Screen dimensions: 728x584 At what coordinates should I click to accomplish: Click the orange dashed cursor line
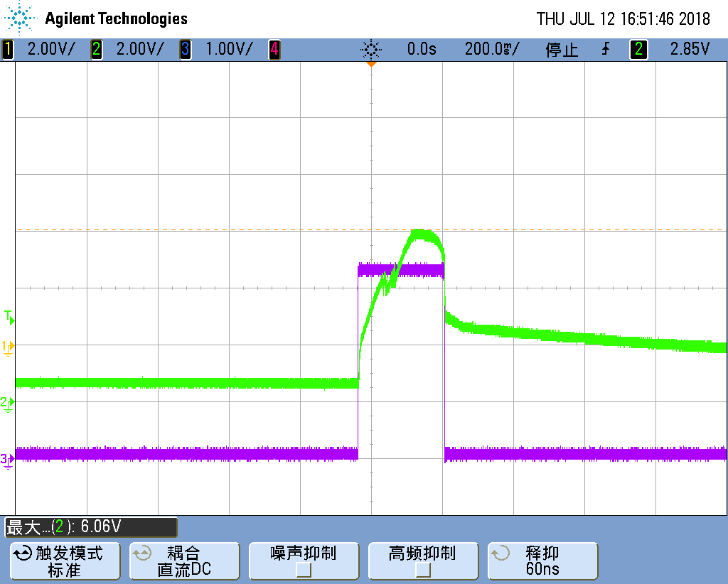coord(371,229)
